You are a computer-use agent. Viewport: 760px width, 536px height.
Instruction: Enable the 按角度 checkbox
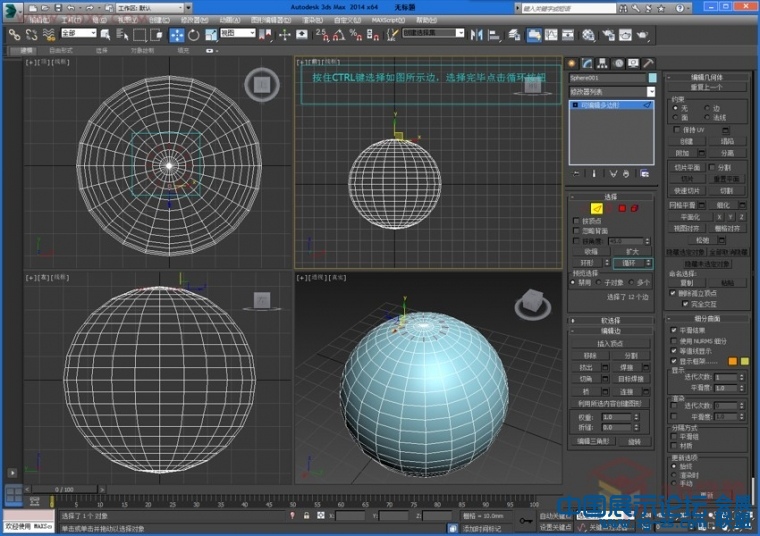coord(576,241)
